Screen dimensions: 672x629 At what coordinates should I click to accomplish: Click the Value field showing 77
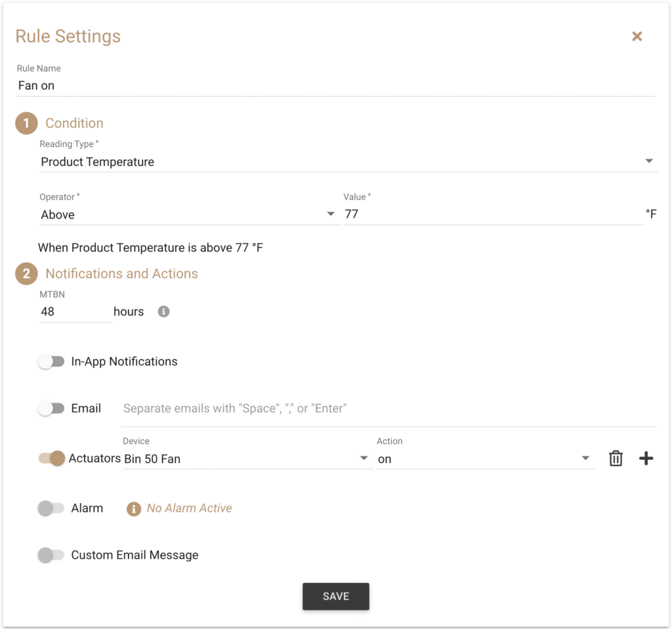(x=492, y=214)
